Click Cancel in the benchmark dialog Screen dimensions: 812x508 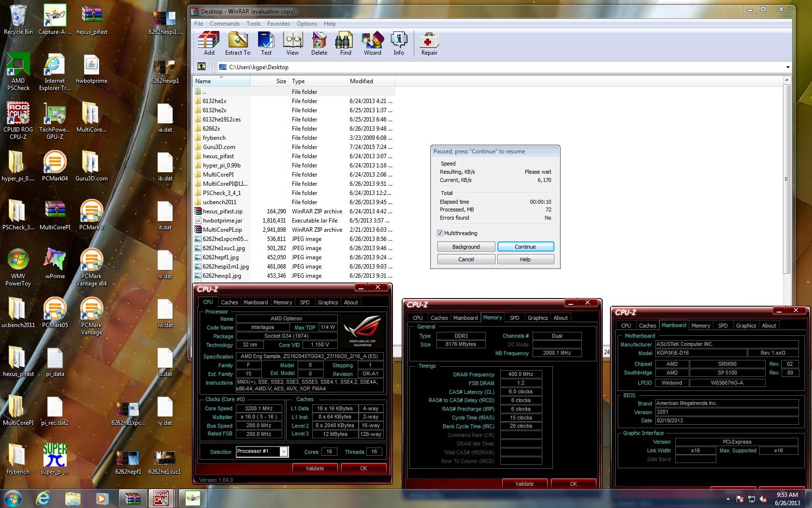click(x=466, y=259)
